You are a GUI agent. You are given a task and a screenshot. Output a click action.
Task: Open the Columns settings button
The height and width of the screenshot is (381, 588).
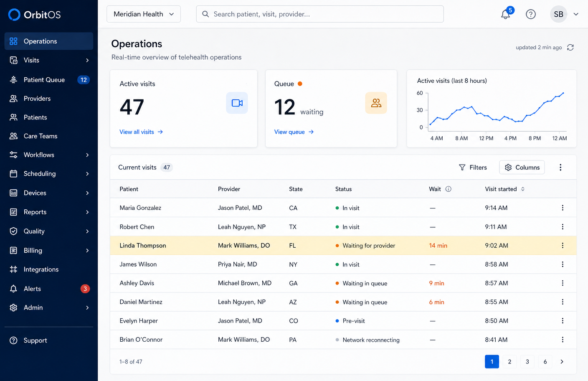tap(522, 168)
